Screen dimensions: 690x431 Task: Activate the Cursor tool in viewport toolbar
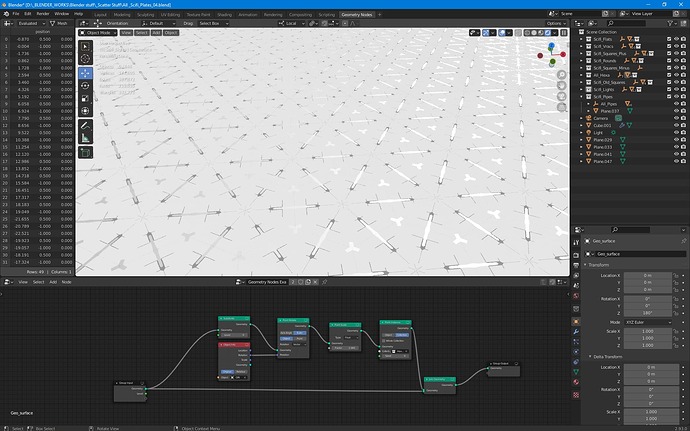coord(85,58)
